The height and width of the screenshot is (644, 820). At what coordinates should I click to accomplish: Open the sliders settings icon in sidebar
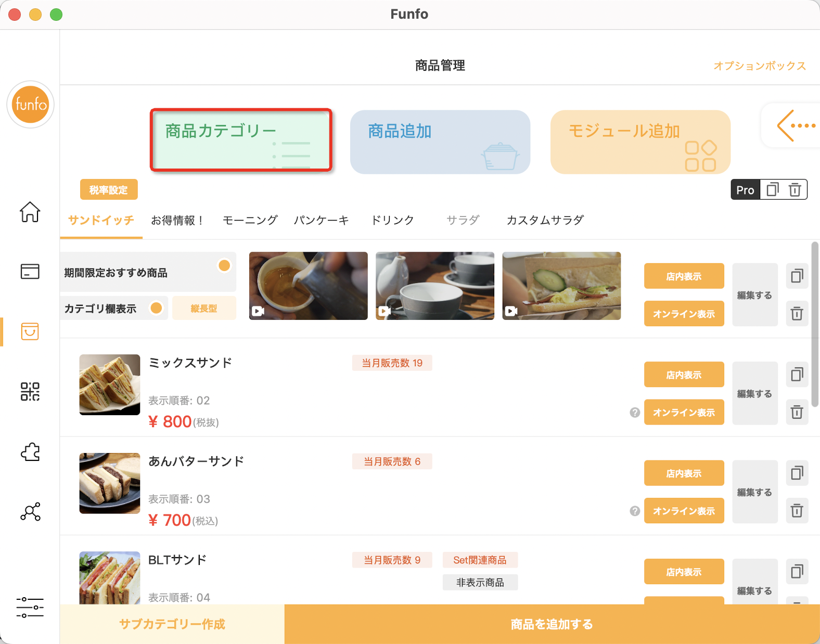30,607
